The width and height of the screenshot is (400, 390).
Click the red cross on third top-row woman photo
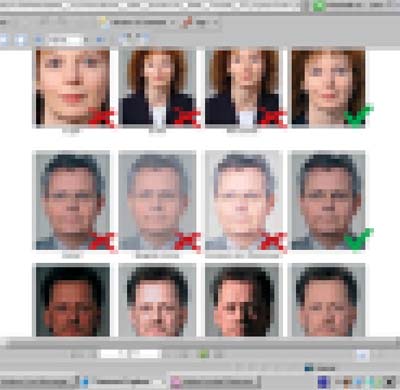click(273, 118)
